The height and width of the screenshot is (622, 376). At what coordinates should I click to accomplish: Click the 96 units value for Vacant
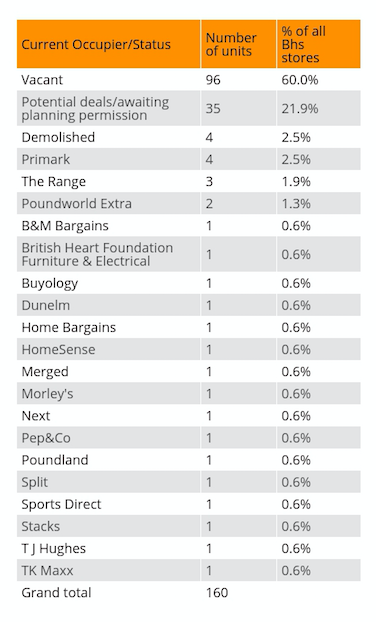click(x=213, y=80)
